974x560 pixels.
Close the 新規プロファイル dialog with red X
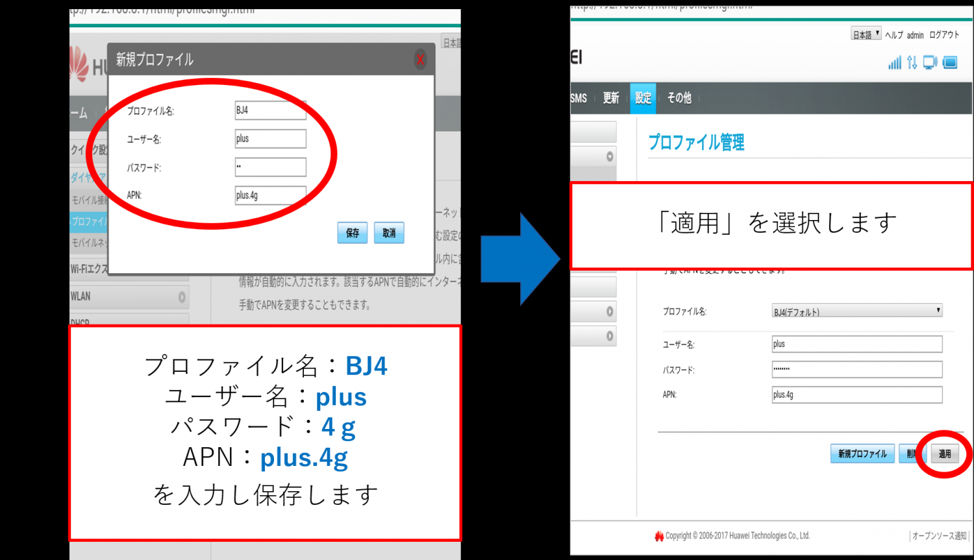420,60
